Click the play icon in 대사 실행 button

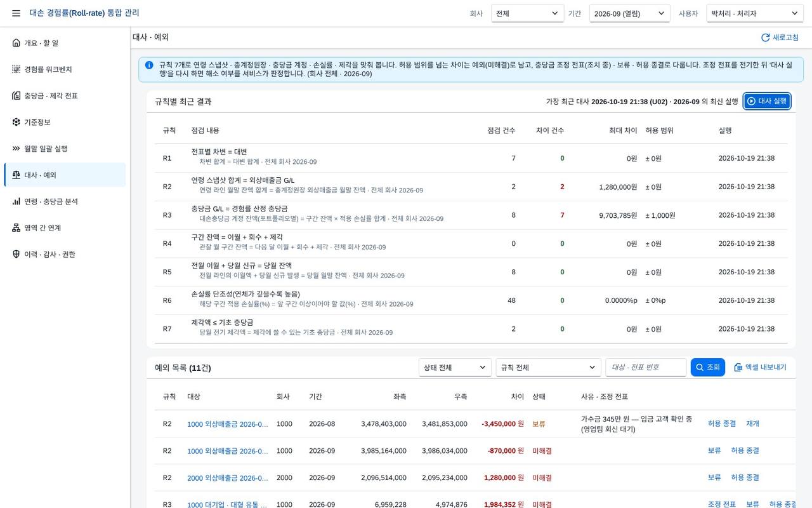click(x=751, y=101)
